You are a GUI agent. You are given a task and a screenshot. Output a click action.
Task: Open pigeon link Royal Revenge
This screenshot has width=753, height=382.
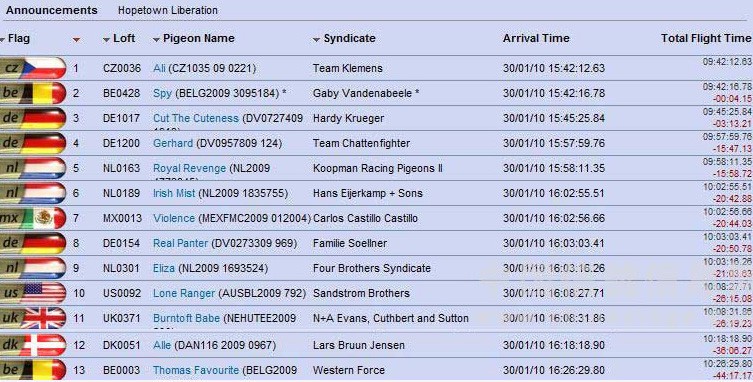[x=189, y=168]
